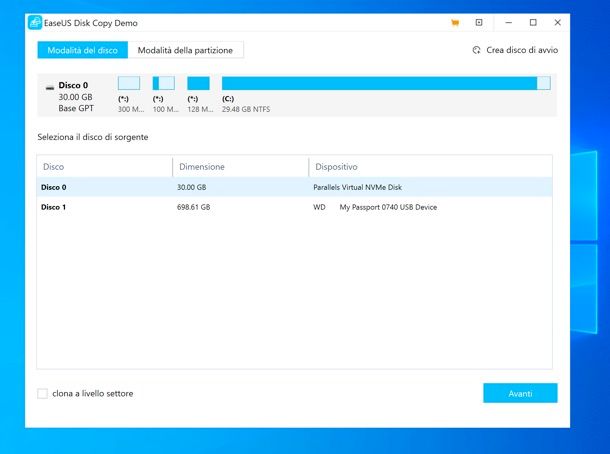Maximize the EaseUS Disk Copy window
The width and height of the screenshot is (610, 454).
coord(533,23)
